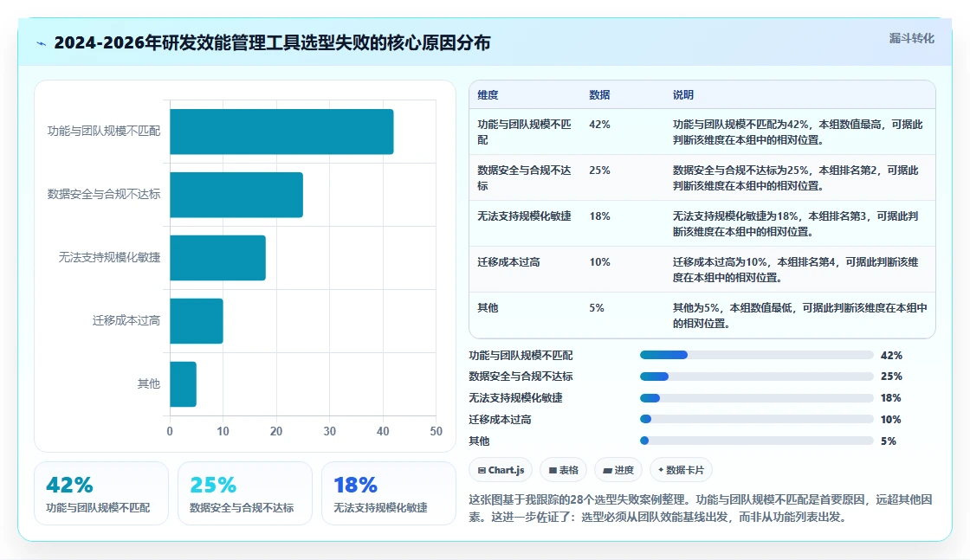Click the 进度 chip
Image resolution: width=970 pixels, height=560 pixels.
pyautogui.click(x=618, y=470)
